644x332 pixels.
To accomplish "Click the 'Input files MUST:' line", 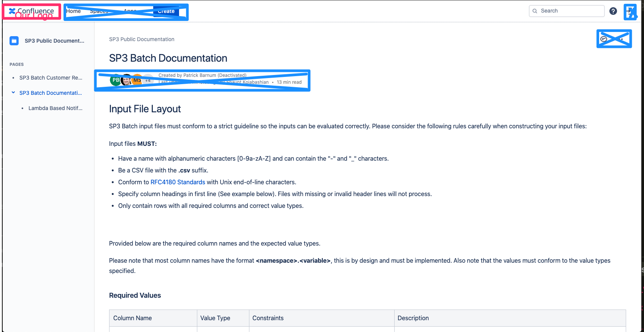I will click(133, 144).
